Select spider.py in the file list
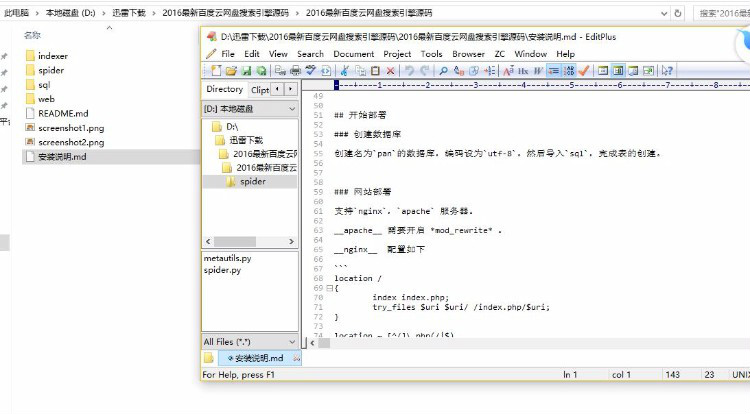The height and width of the screenshot is (414, 750). click(x=222, y=270)
